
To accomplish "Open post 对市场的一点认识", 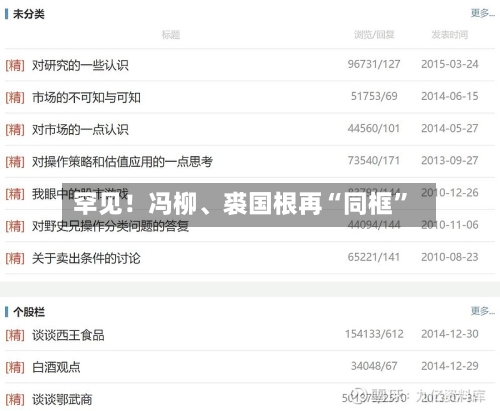I will (x=80, y=129).
